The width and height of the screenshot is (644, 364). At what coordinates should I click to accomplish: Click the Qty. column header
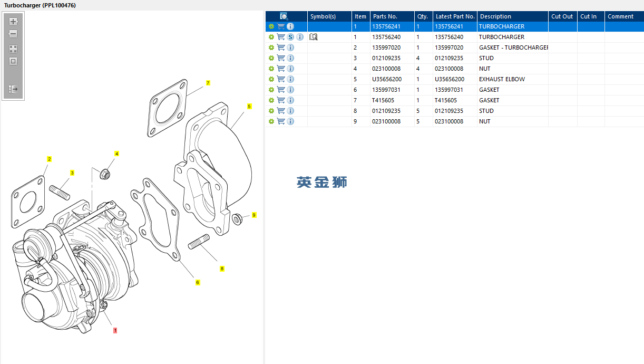coord(423,16)
